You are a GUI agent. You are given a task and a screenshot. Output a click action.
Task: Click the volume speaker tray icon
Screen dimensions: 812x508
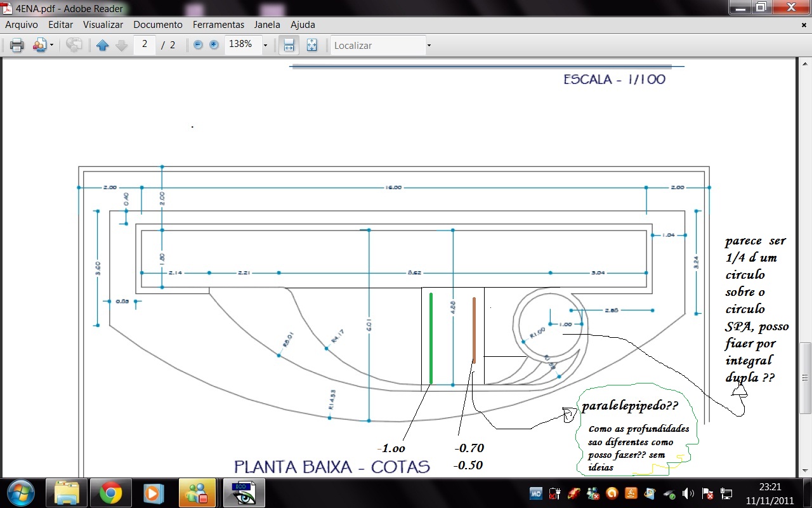pyautogui.click(x=688, y=493)
